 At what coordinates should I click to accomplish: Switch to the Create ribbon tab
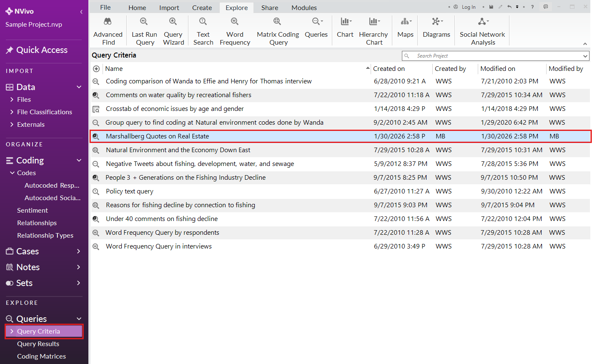tap(202, 8)
